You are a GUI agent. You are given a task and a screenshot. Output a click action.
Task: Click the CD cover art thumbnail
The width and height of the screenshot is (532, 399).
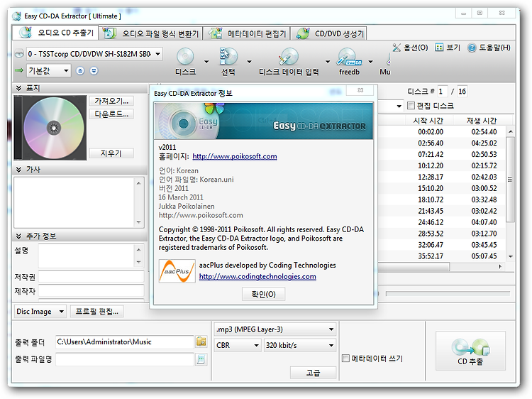pos(50,128)
